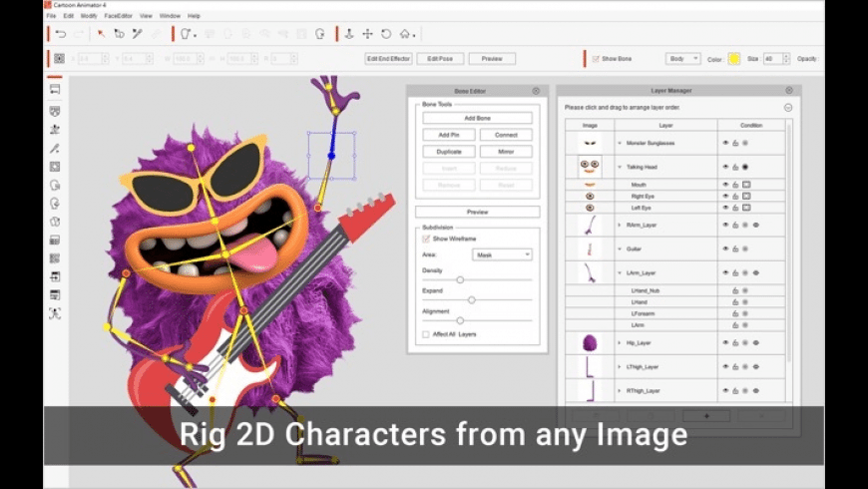Image resolution: width=868 pixels, height=489 pixels.
Task: Select the stamp/anchor tool icon
Action: coord(349,34)
